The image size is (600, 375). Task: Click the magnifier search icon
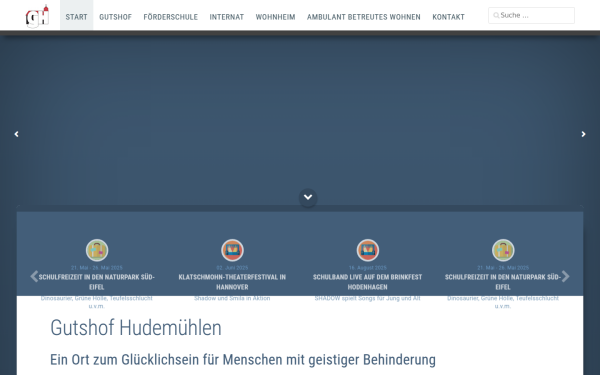496,15
